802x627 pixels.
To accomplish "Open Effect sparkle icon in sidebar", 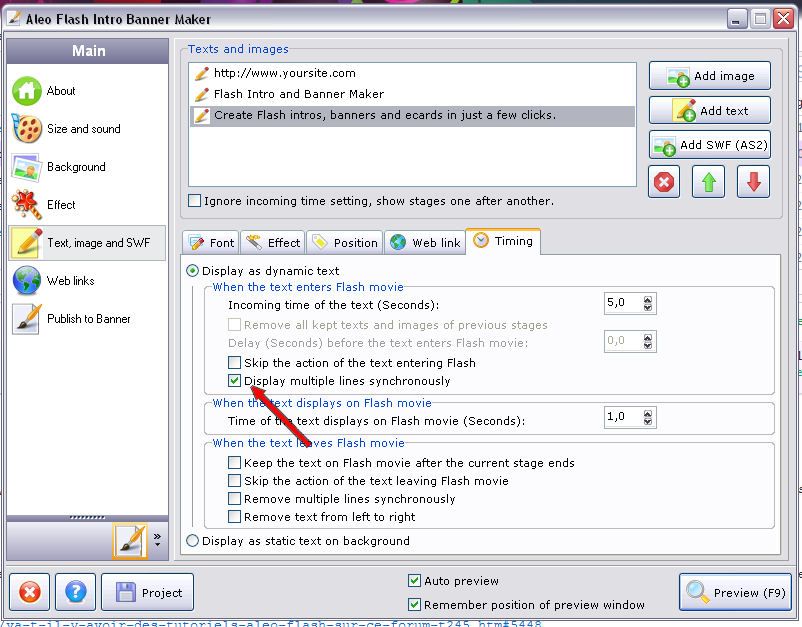I will (27, 205).
